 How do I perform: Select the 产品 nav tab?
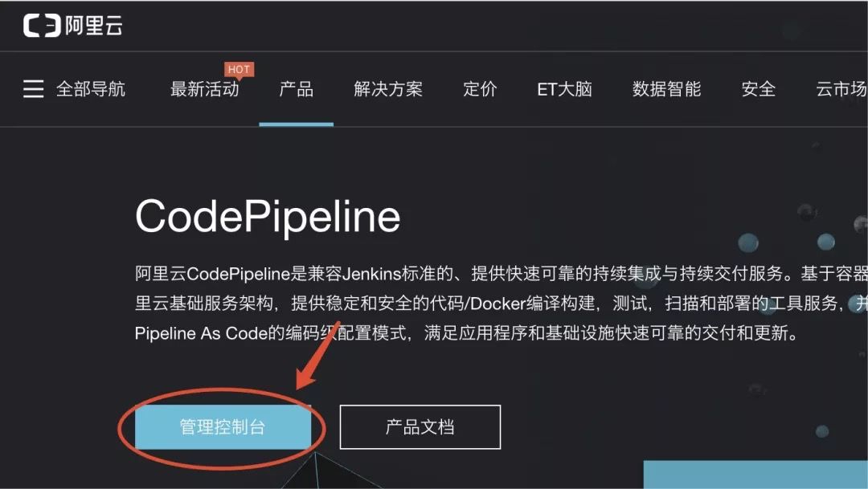pyautogui.click(x=296, y=89)
